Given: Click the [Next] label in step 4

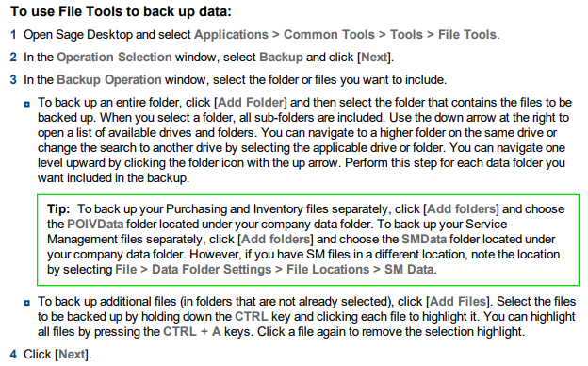Looking at the screenshot, I should [x=72, y=355].
